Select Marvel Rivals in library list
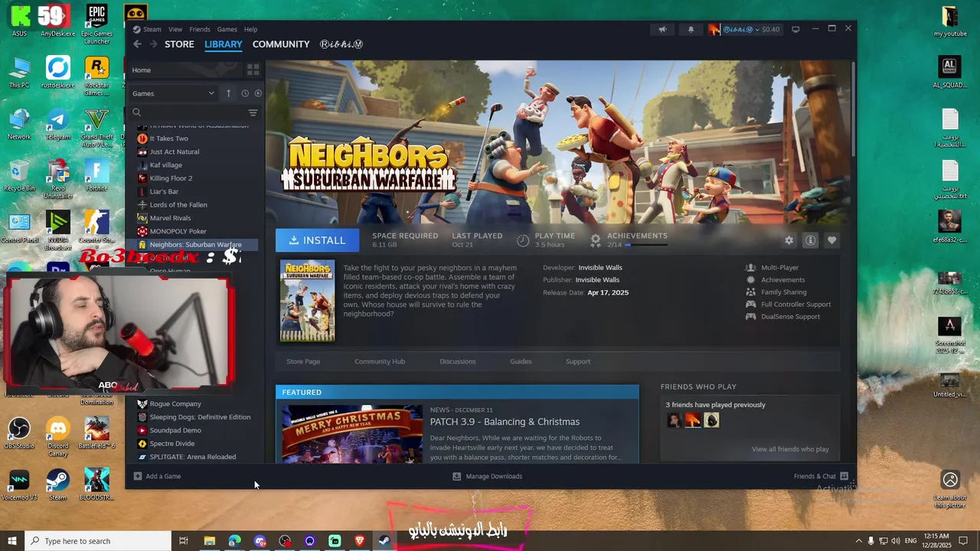980x551 pixels. pyautogui.click(x=170, y=218)
